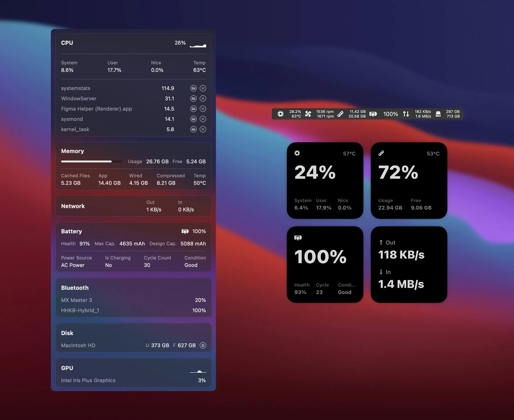Open the 24% CPU widget

(x=325, y=181)
